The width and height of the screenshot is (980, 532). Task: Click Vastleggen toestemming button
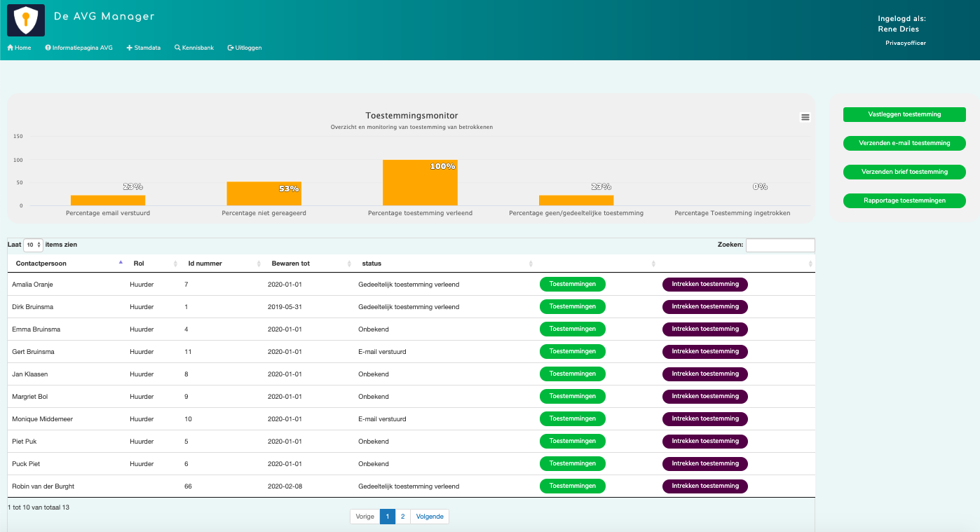(x=904, y=114)
